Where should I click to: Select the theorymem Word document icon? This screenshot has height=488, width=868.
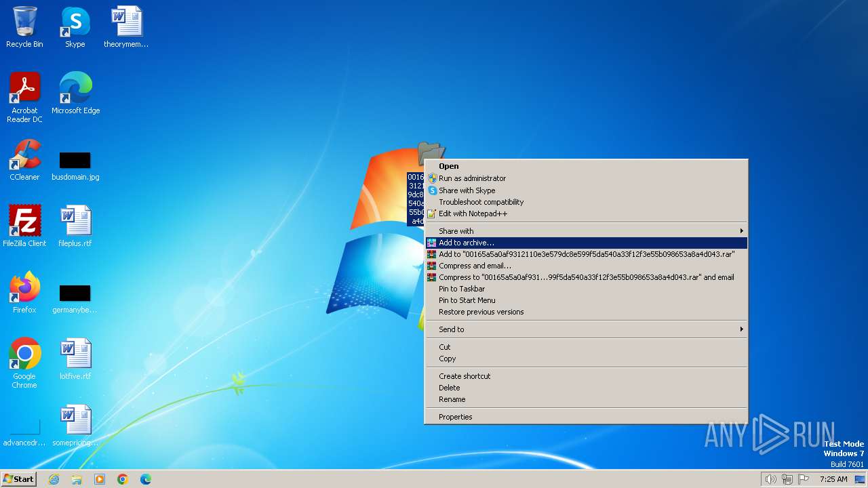tap(126, 27)
